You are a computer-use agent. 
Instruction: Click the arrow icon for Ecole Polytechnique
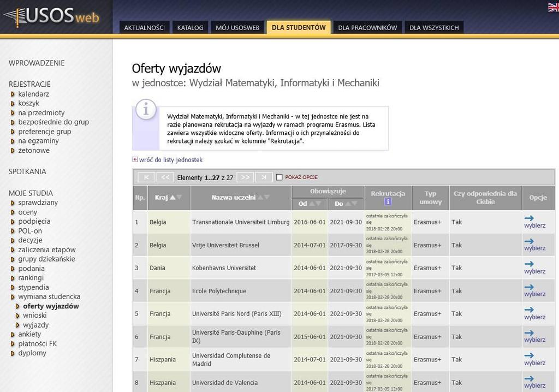pyautogui.click(x=529, y=287)
